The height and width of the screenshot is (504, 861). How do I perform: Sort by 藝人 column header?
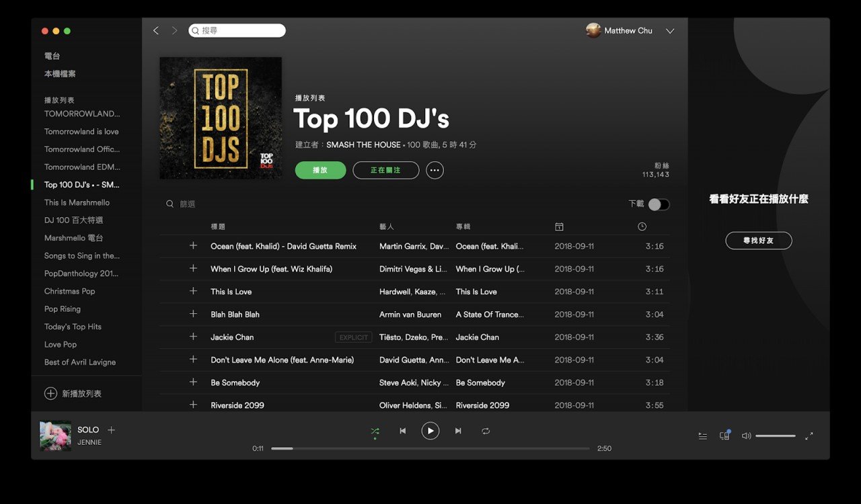(387, 226)
